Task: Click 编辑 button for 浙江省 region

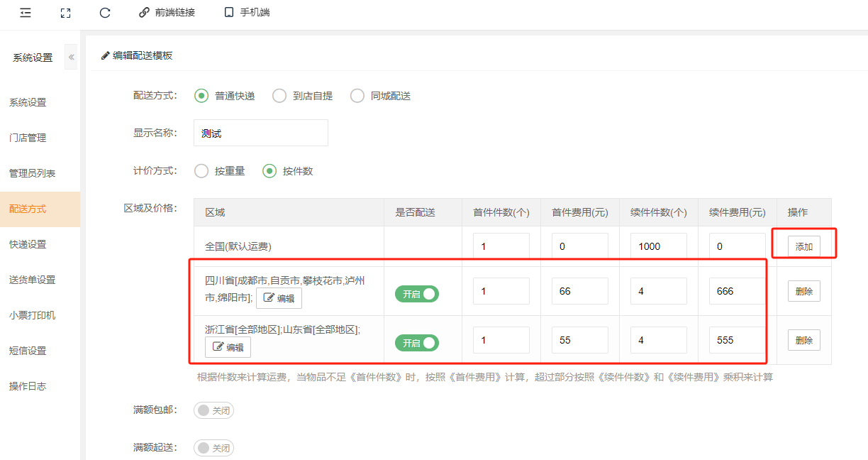Action: coord(228,347)
